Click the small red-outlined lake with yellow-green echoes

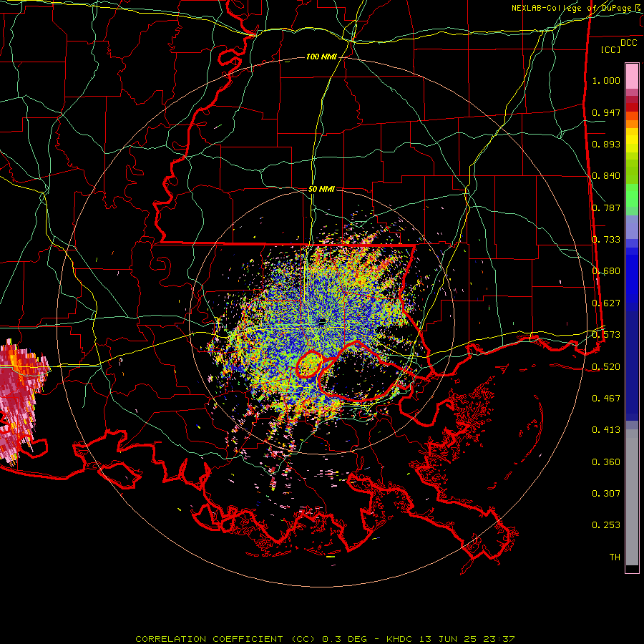click(x=309, y=364)
